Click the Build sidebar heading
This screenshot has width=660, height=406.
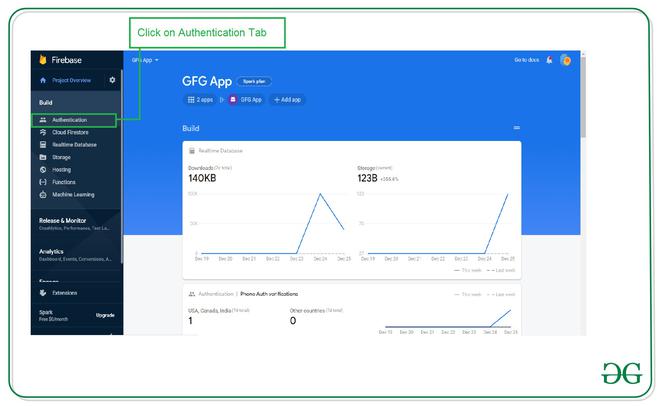[45, 103]
